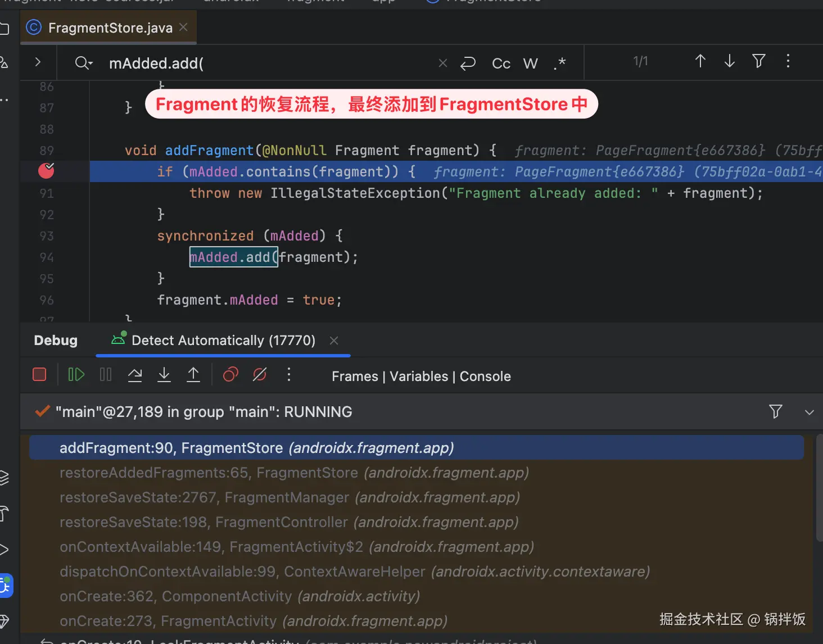Select the FragmentStore.java tab
Viewport: 823px width, 644px height.
pos(108,28)
